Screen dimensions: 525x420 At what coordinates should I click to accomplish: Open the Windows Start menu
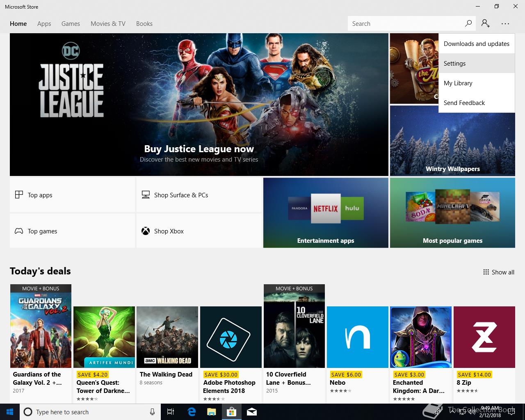click(x=10, y=412)
